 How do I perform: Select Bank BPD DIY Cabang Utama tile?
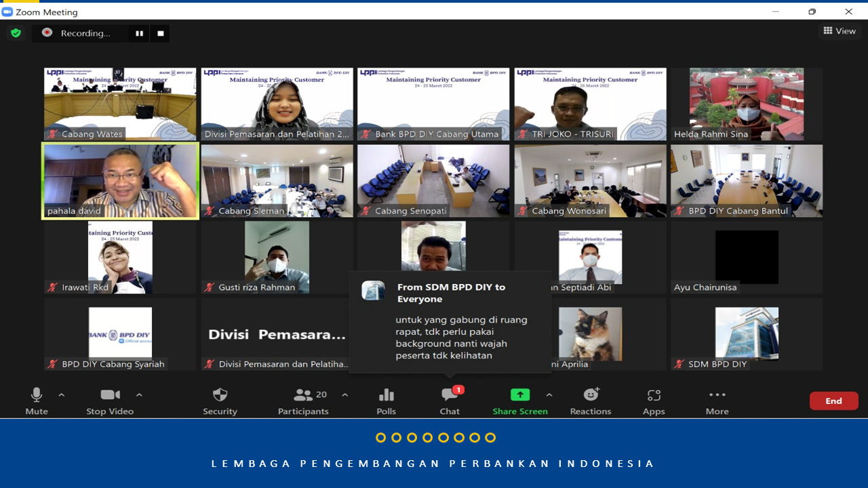(433, 104)
